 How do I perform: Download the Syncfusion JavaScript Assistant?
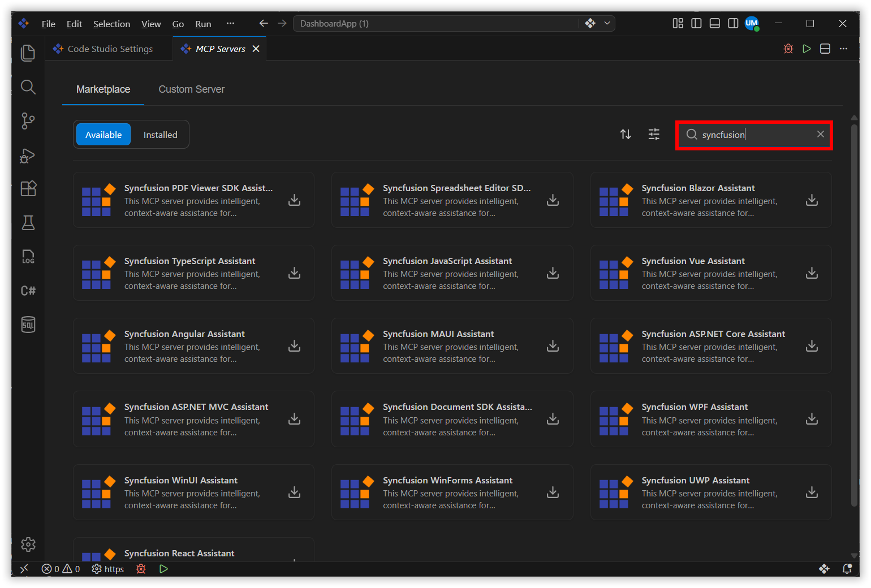tap(553, 273)
